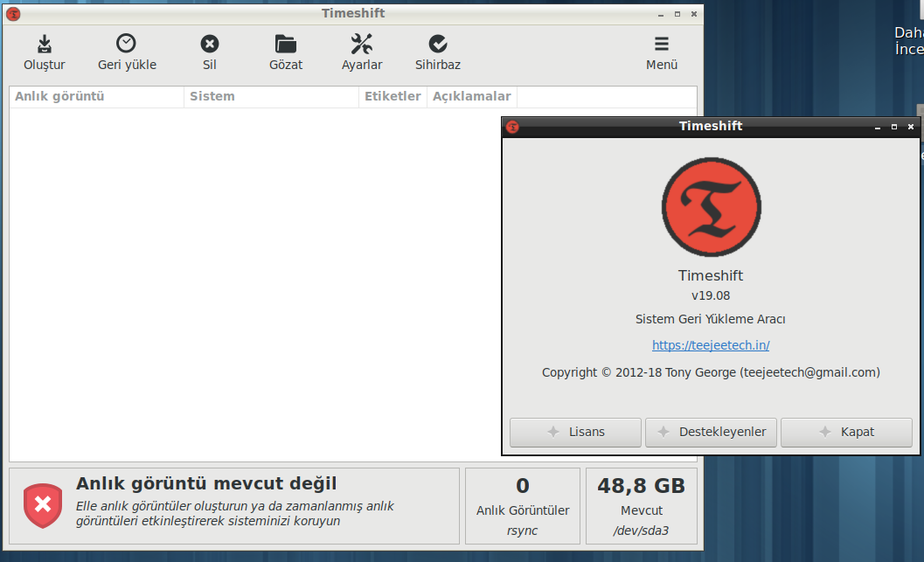Click Kapat to close the about dialog
The width and height of the screenshot is (924, 562).
tap(846, 433)
